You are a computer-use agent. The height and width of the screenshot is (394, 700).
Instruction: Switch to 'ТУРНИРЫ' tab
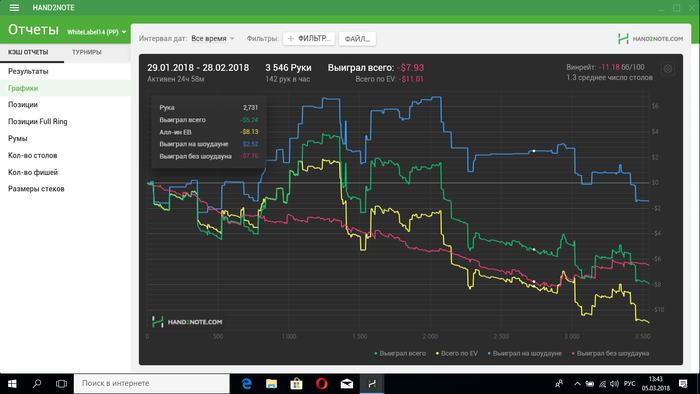[87, 52]
